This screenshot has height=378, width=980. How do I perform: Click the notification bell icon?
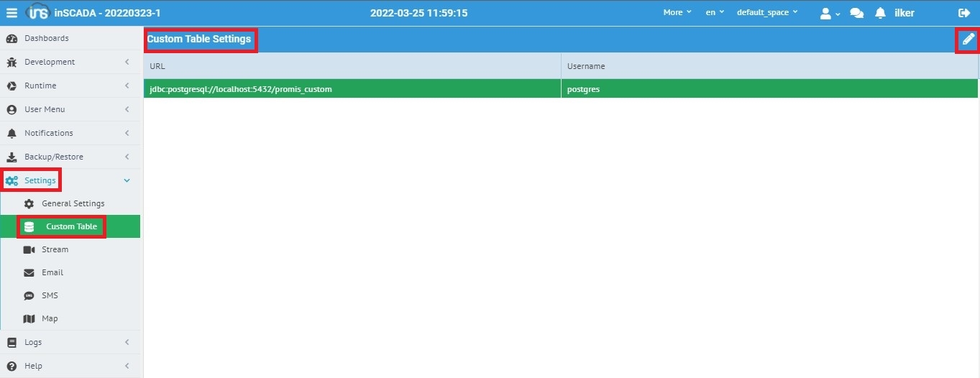880,13
